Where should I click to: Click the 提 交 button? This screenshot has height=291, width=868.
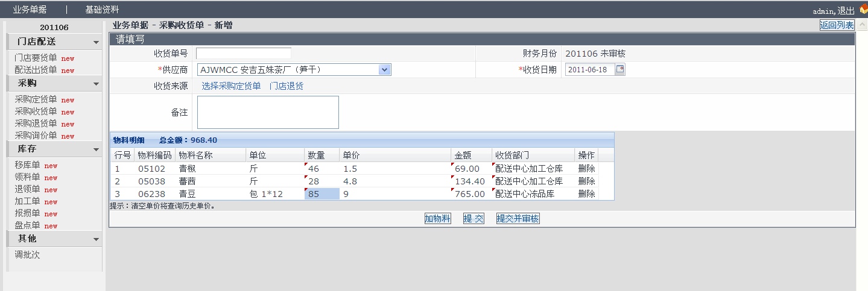coord(474,219)
